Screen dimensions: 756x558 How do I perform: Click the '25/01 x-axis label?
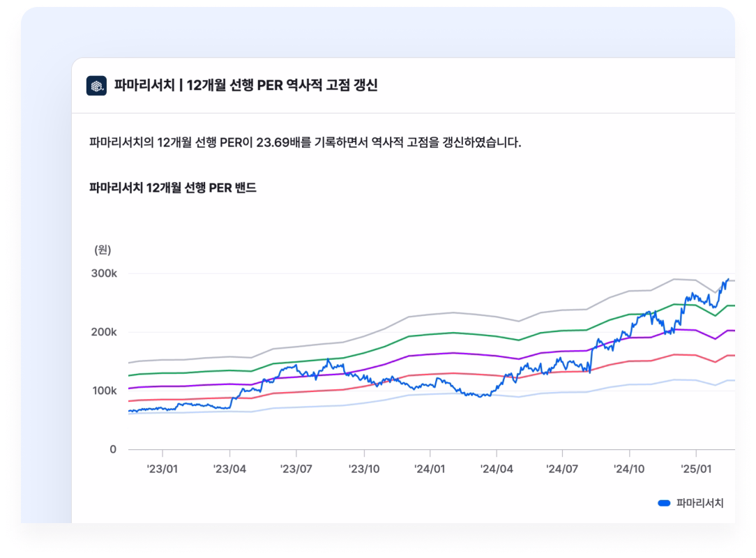696,469
